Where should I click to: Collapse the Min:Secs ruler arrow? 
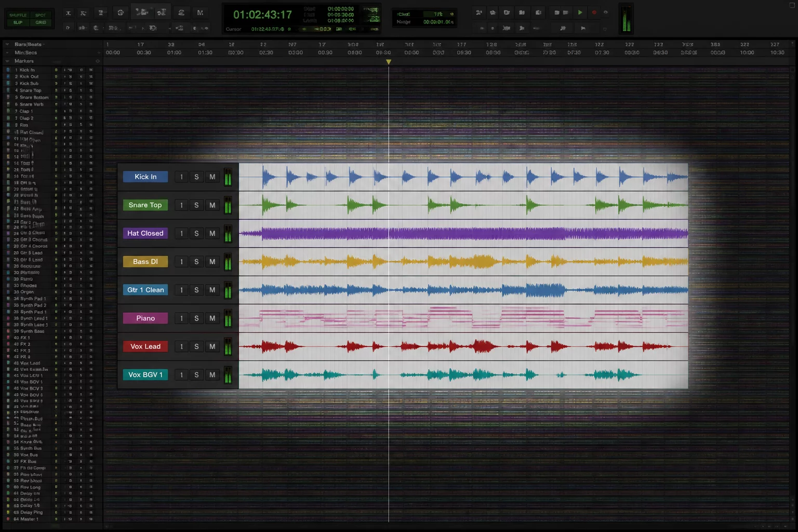[x=7, y=53]
